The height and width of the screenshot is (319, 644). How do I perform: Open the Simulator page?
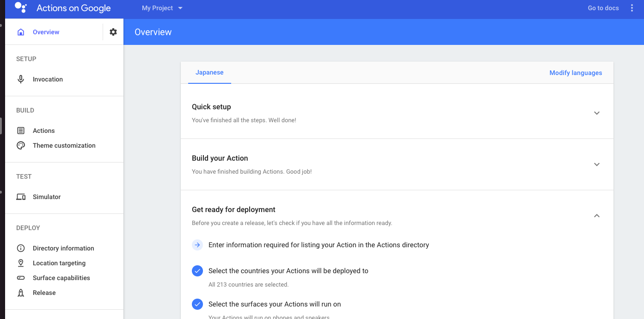tap(47, 197)
